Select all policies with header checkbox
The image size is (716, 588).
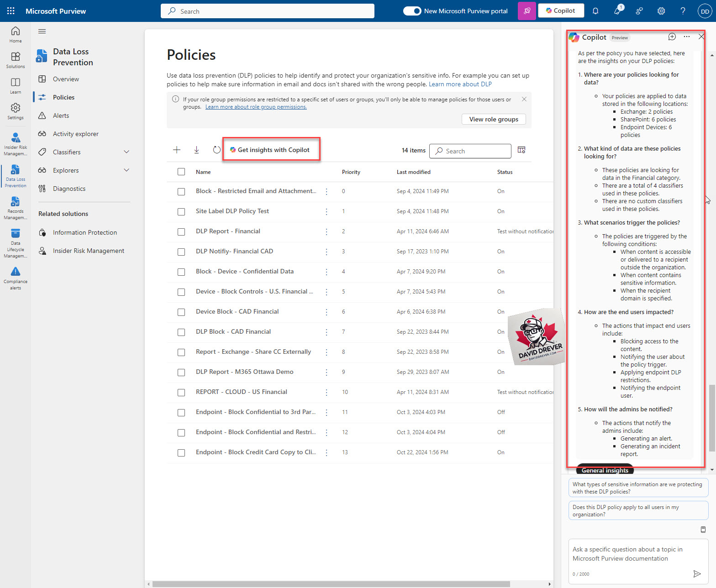click(x=181, y=172)
